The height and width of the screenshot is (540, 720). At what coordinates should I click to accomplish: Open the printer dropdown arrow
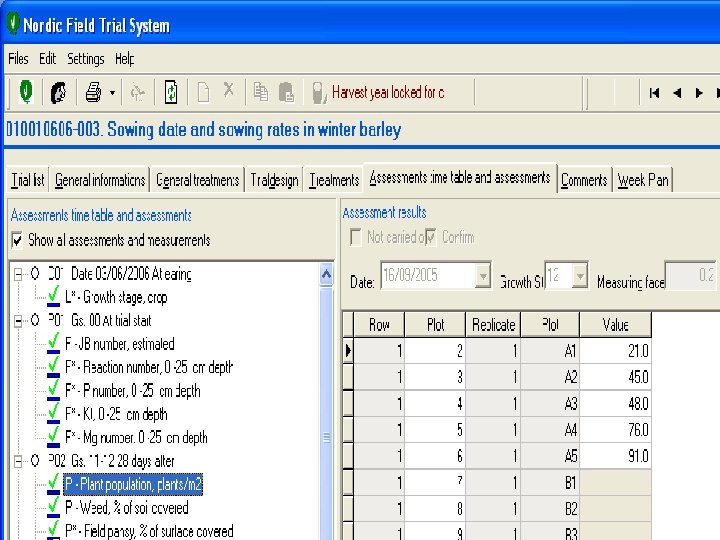[112, 93]
